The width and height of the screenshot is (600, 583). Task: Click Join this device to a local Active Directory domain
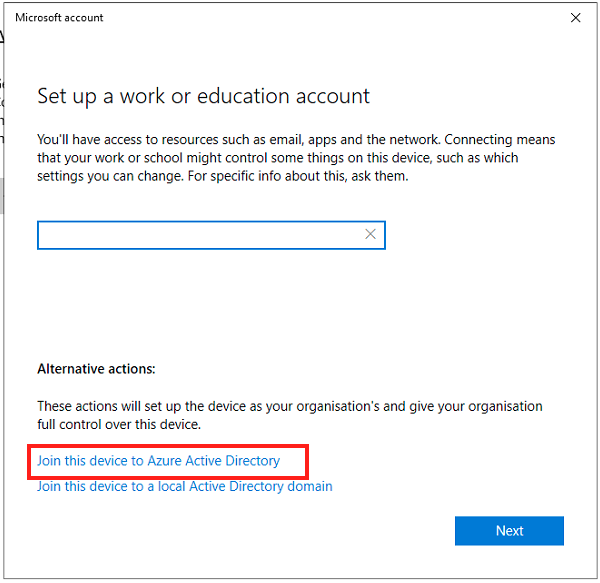184,486
